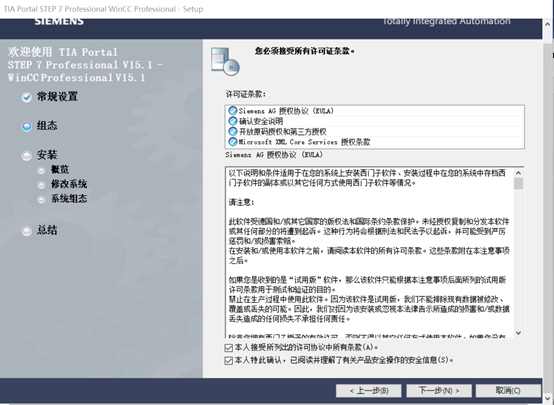This screenshot has height=405, width=554.
Task: Click the 常规设置 step checkmark icon
Action: [26, 97]
